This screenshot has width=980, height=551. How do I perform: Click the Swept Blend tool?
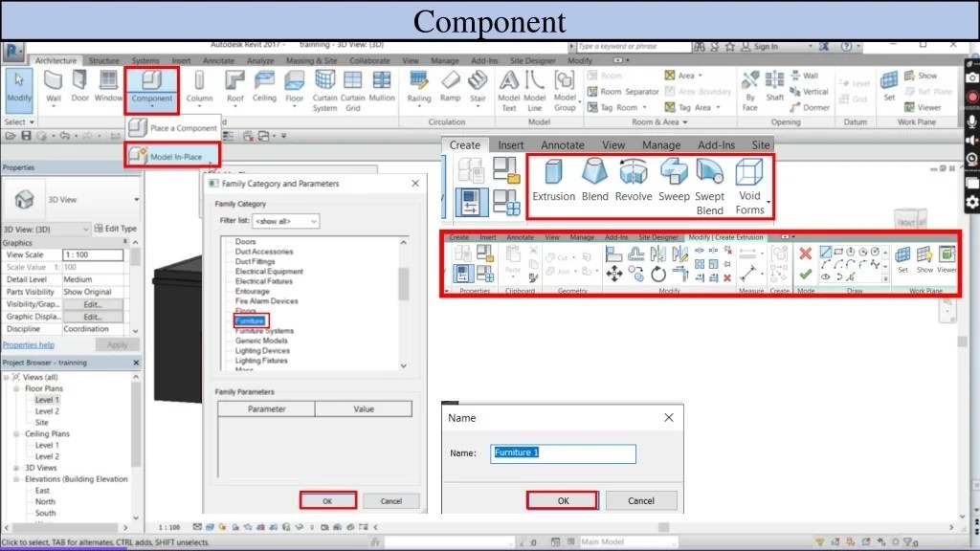tap(709, 187)
